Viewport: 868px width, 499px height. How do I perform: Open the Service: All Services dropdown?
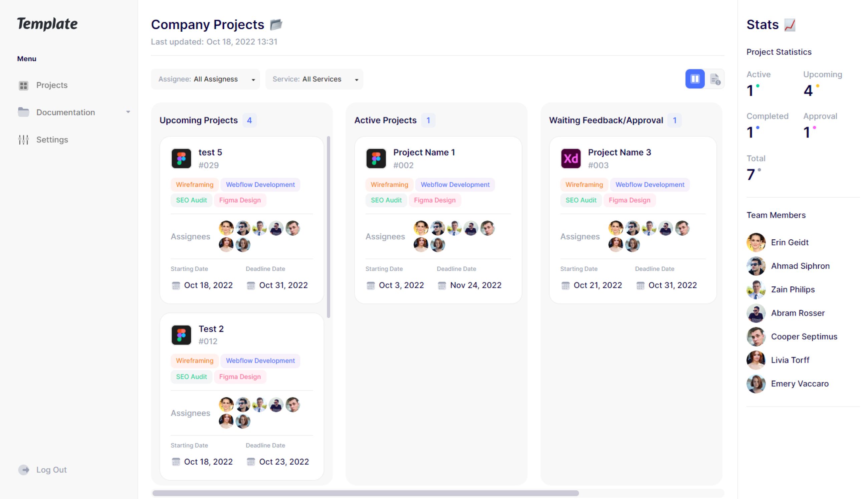click(x=314, y=79)
